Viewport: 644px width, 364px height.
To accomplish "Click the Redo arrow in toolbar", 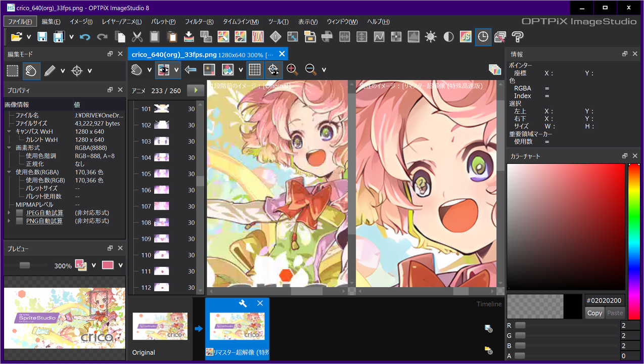I will coord(102,37).
